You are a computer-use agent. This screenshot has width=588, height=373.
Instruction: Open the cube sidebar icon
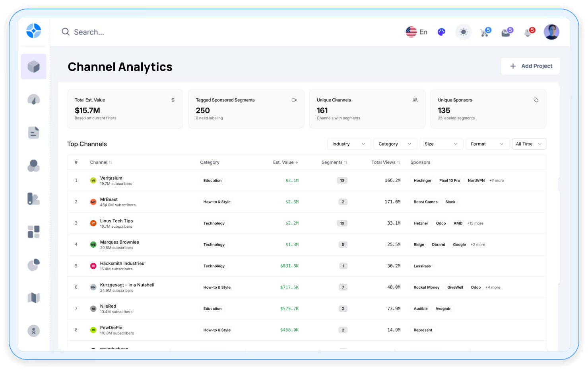(33, 66)
